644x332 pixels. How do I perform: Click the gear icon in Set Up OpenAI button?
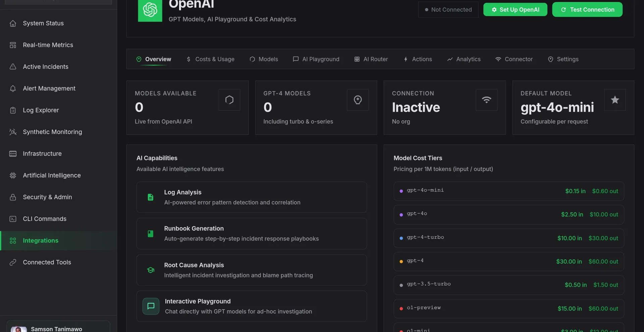(494, 10)
